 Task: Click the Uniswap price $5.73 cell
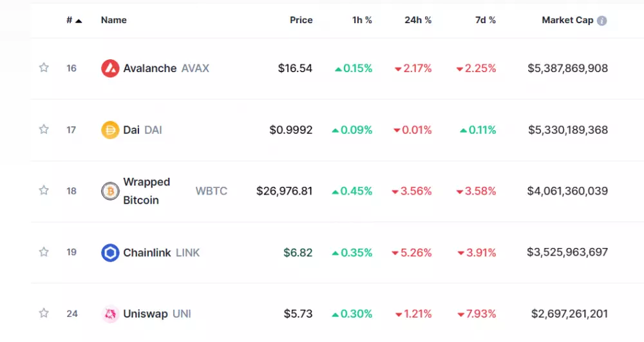click(x=298, y=314)
